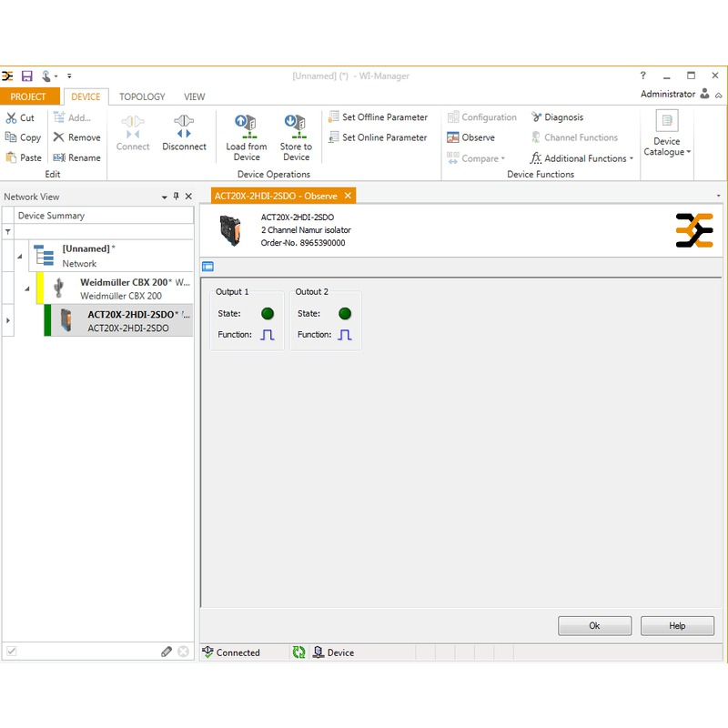This screenshot has height=728, width=728.
Task: Open the document tab list dropdown arrow
Action: [718, 196]
